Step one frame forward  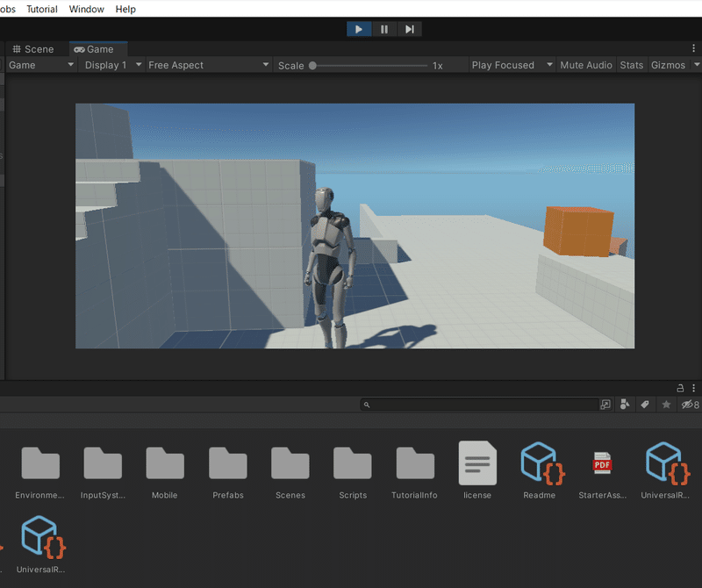409,29
